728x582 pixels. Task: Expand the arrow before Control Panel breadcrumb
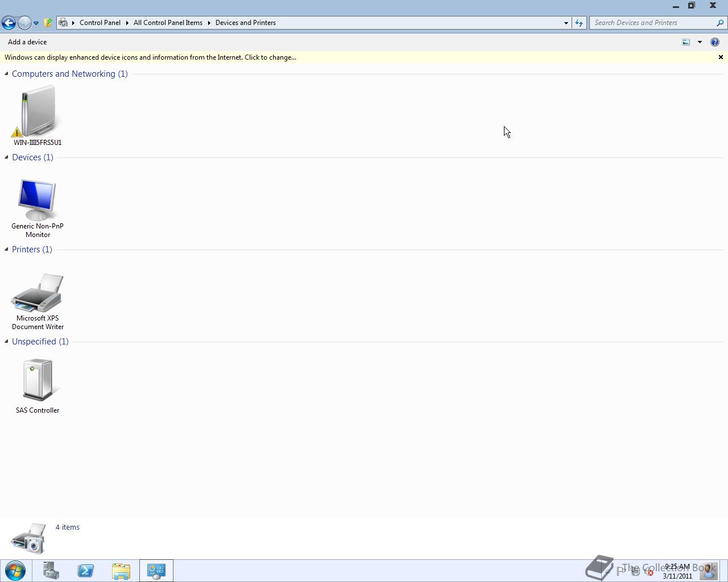click(73, 23)
